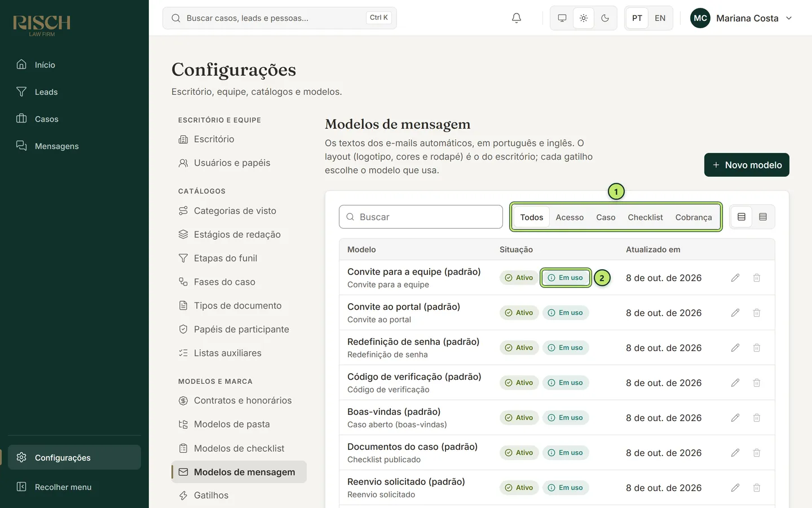The height and width of the screenshot is (508, 812).
Task: Edit the Convite ao portal model
Action: [735, 313]
